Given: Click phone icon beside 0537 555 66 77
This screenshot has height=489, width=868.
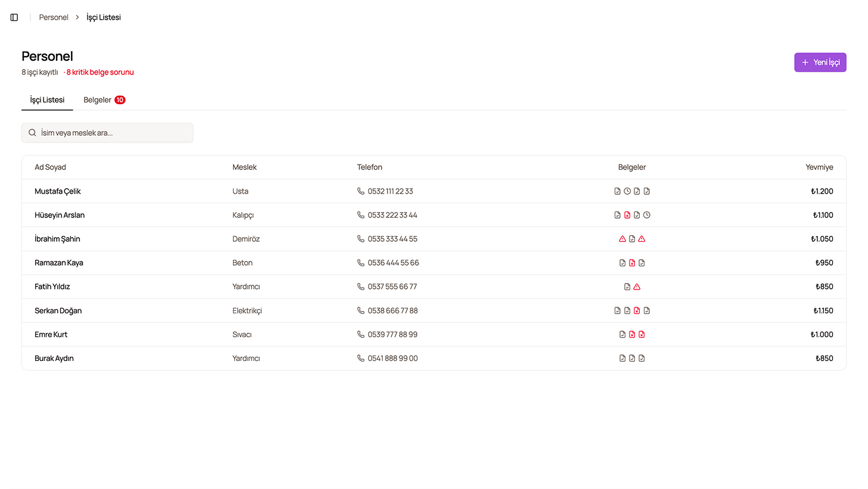Looking at the screenshot, I should pos(361,286).
